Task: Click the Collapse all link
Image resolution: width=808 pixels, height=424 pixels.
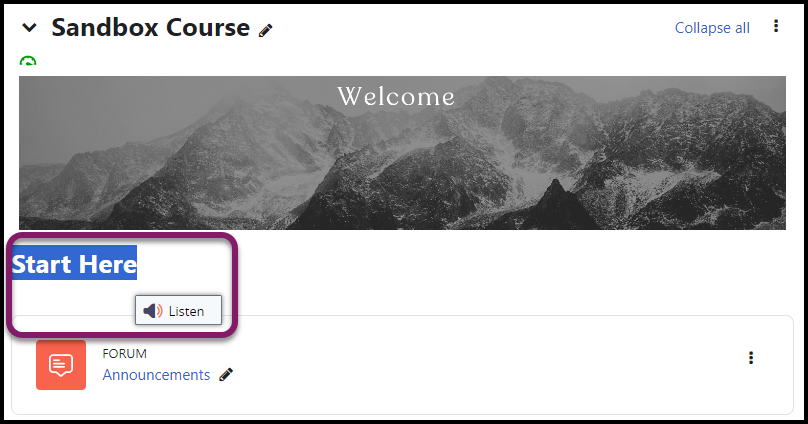Action: click(712, 28)
